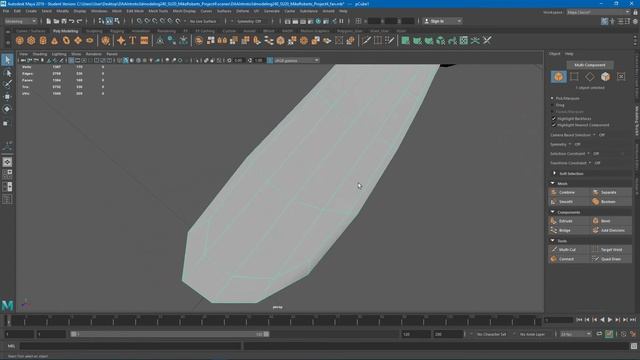Toggle the quad four-view layout button
Image resolution: width=640 pixels, height=360 pixels.
coord(7,174)
